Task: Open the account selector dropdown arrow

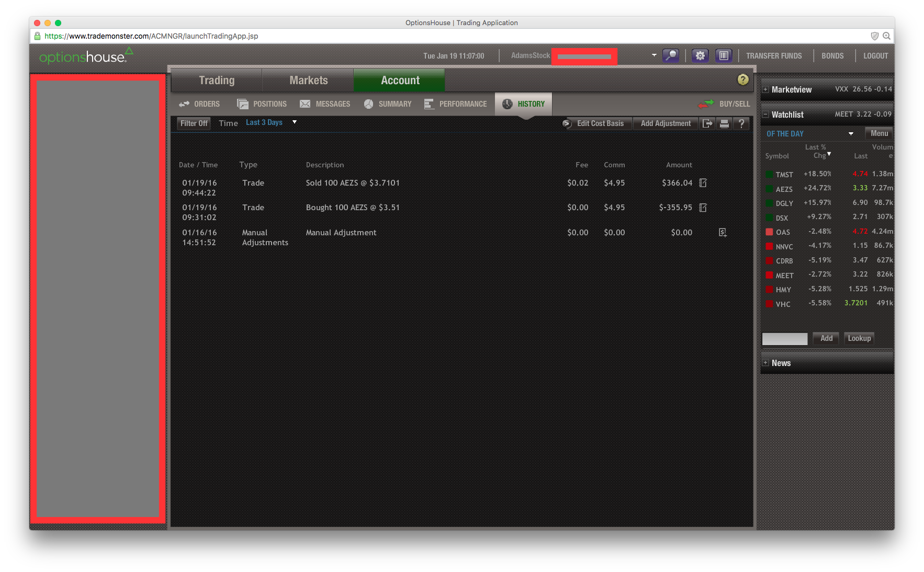Action: [654, 55]
